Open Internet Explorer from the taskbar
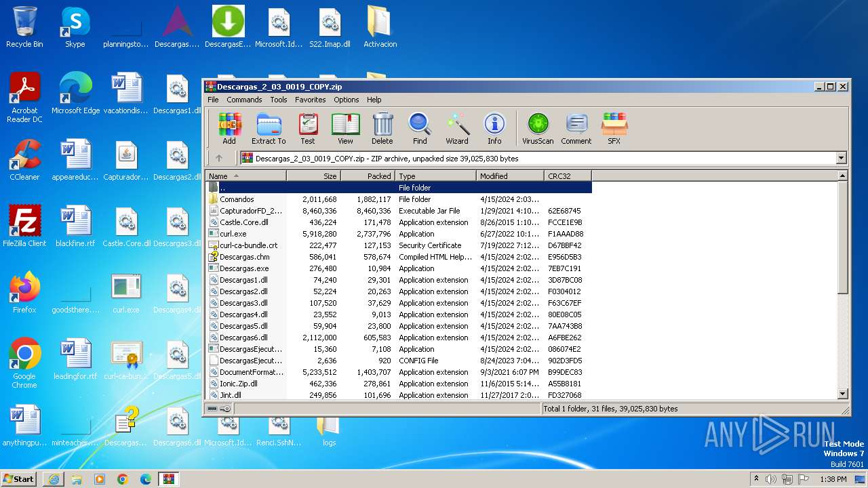The height and width of the screenshot is (488, 868). (x=54, y=479)
